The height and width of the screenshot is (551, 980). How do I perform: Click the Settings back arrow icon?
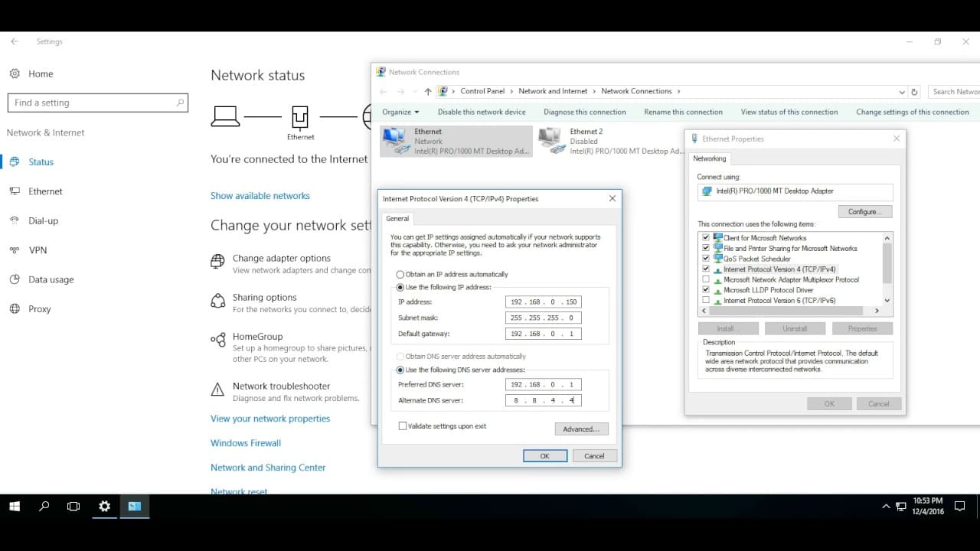(x=15, y=41)
